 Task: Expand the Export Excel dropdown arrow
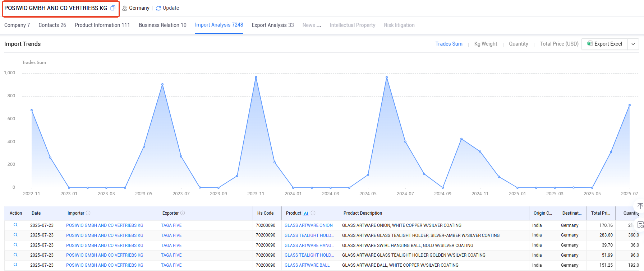[x=633, y=44]
